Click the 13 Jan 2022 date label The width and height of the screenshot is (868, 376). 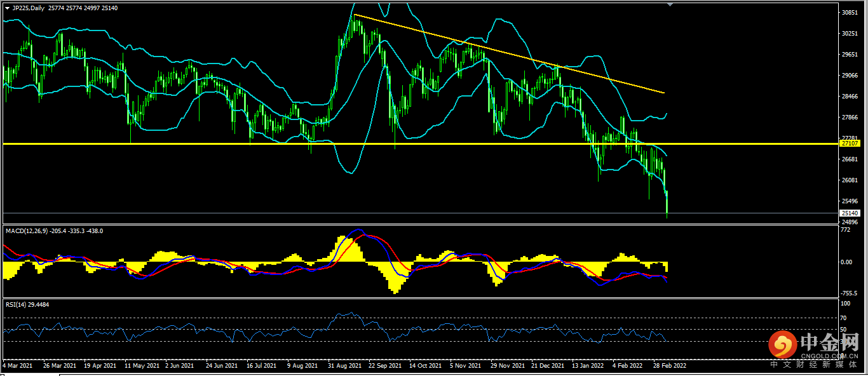click(588, 366)
